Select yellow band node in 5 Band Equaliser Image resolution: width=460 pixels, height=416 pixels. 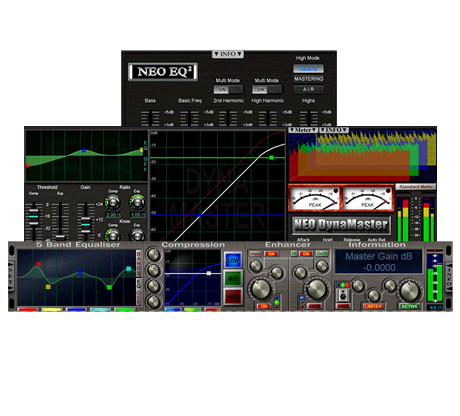(x=48, y=287)
